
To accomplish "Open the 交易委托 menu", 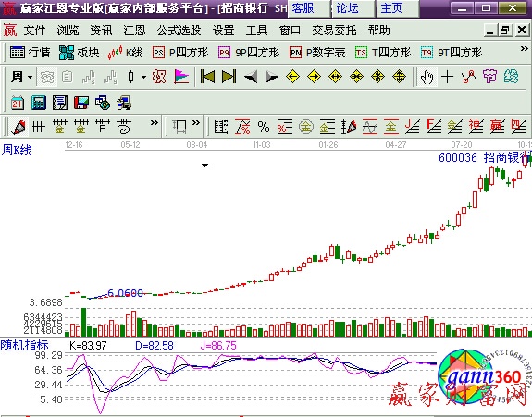I will [x=334, y=31].
